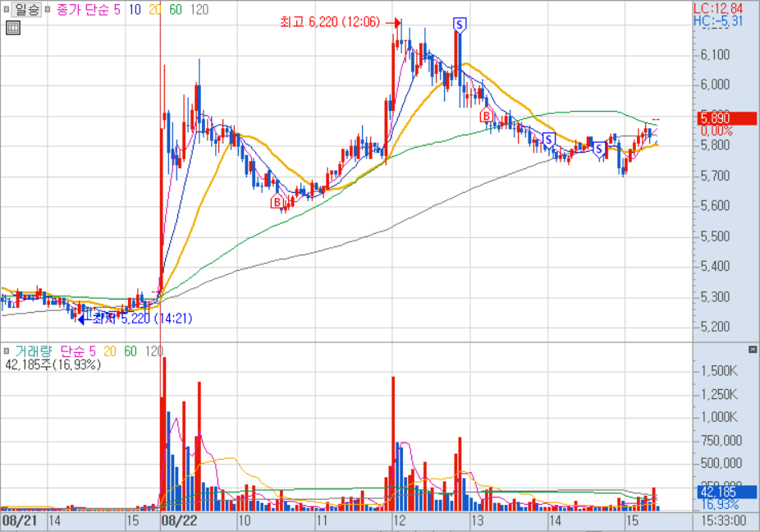Select the 120 moving average legend in price chart
Viewport: 760px width, 532px height.
(198, 10)
